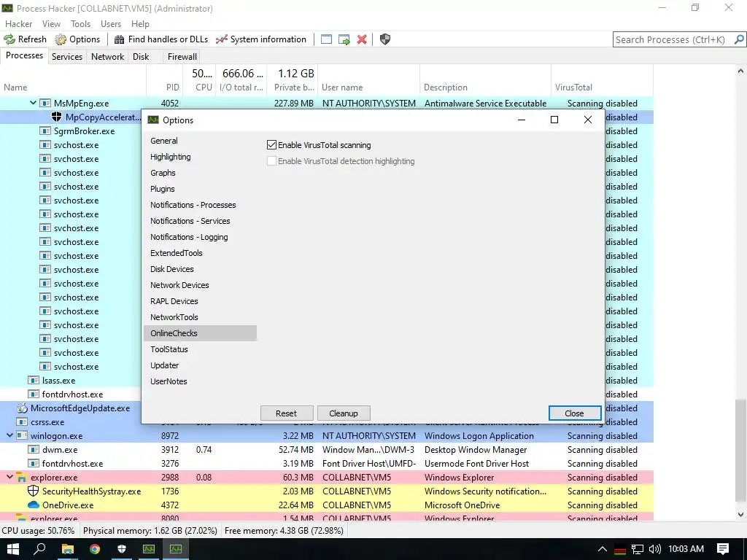Open the Users menu
This screenshot has height=560, width=747.
coord(111,24)
